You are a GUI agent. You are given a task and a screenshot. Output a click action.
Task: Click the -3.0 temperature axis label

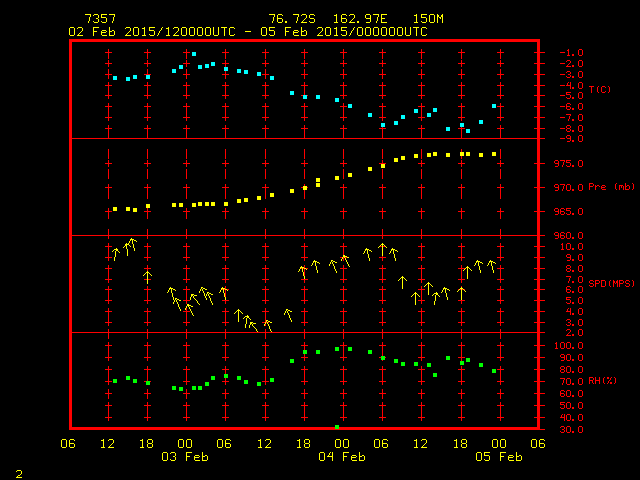(x=571, y=75)
